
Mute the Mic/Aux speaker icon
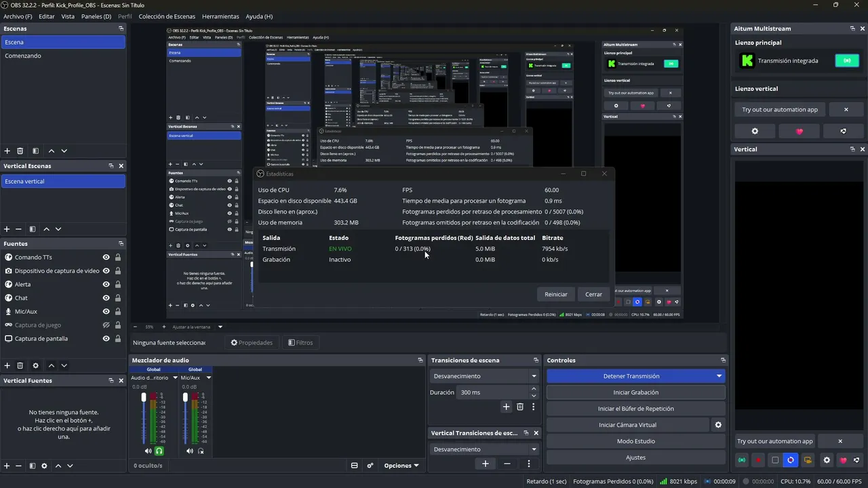coord(190,451)
